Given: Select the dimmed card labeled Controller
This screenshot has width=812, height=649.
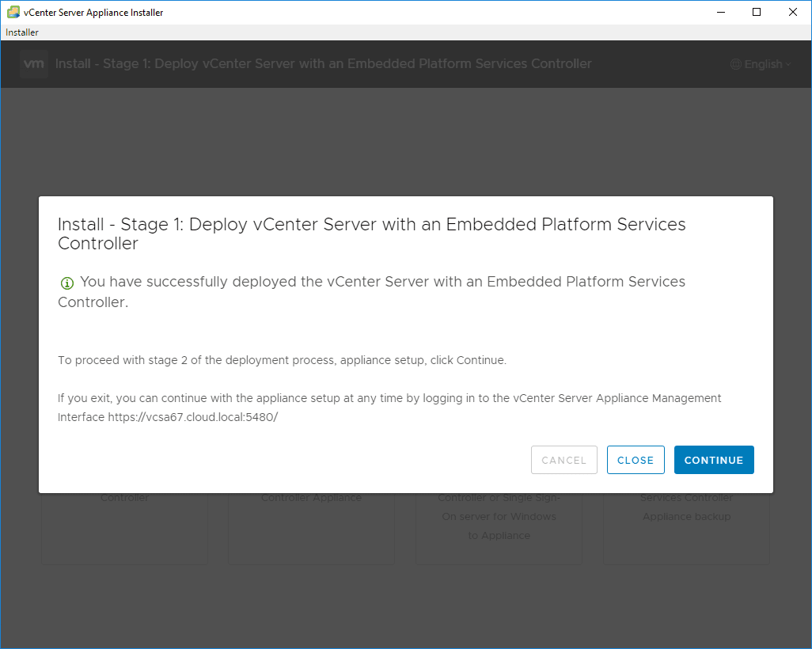Looking at the screenshot, I should coord(125,522).
